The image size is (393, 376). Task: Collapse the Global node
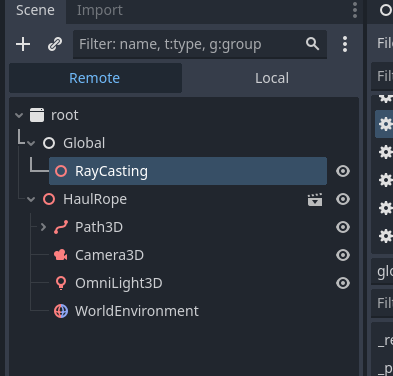click(31, 143)
